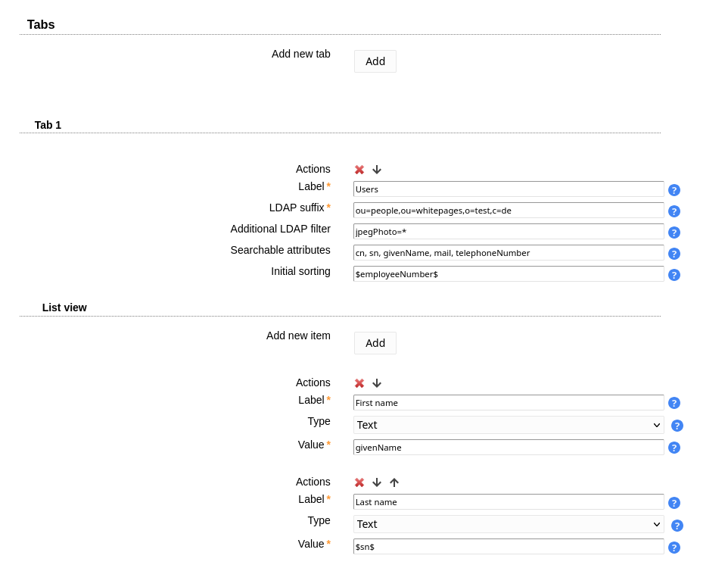Screen dimensions: 728x565
Task: Open Type dropdown for First name item
Action: pyautogui.click(x=508, y=425)
